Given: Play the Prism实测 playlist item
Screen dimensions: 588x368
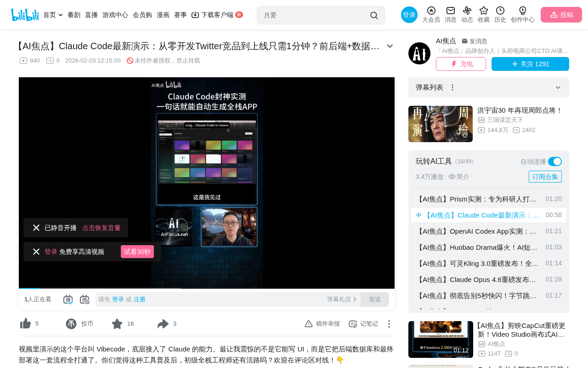Looking at the screenshot, I should (489, 199).
